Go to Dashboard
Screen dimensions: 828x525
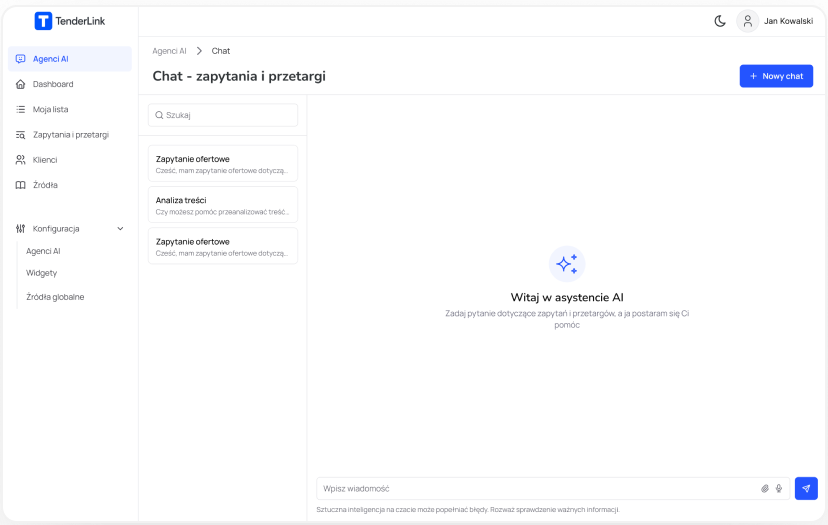pyautogui.click(x=53, y=84)
